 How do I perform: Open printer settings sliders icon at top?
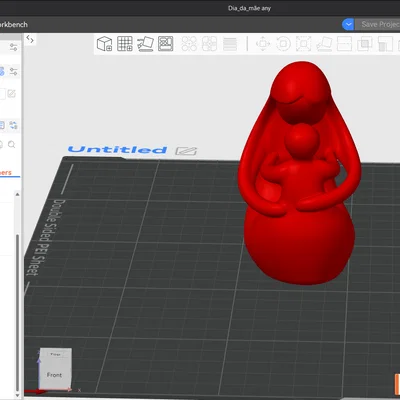pyautogui.click(x=13, y=47)
